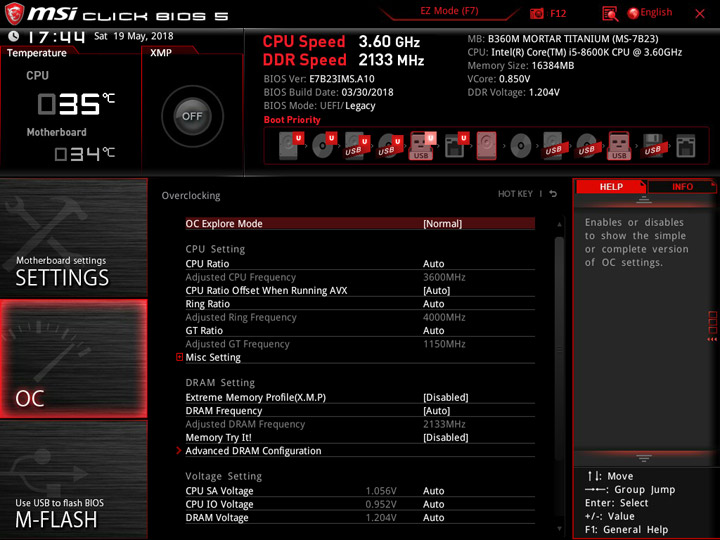Toggle the XMP OFF round button
The height and width of the screenshot is (540, 720).
tap(192, 116)
